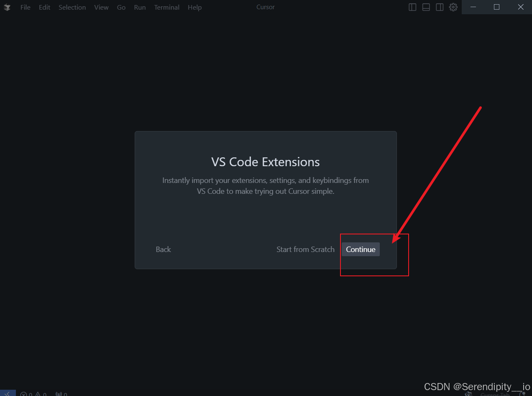Screen dimensions: 532x396
Task: Click Continue to import VS Code extensions
Action: click(x=361, y=249)
